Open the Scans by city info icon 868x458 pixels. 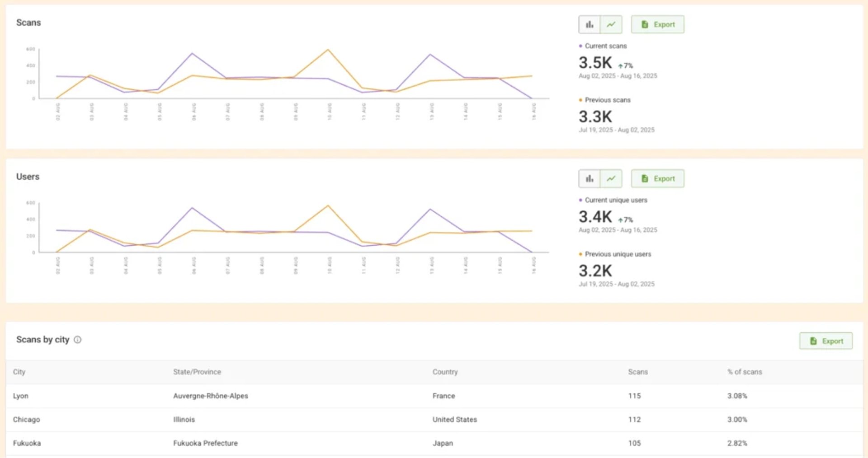78,340
